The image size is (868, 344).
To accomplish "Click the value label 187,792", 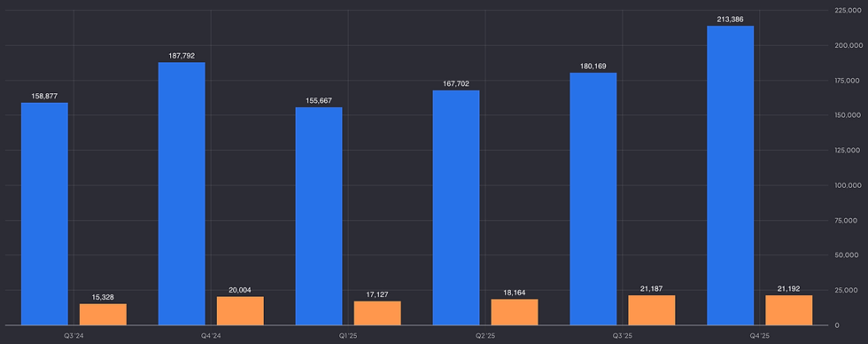I will pyautogui.click(x=182, y=56).
